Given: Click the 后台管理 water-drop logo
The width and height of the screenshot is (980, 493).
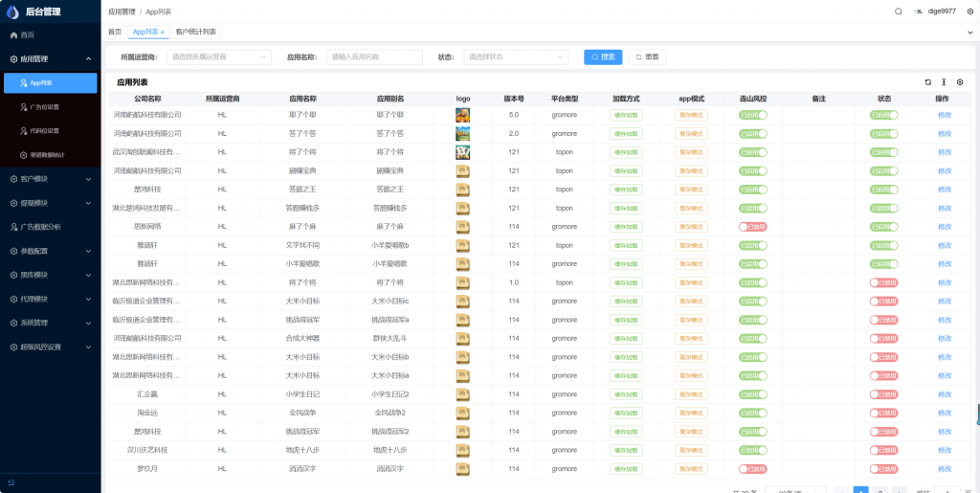Looking at the screenshot, I should (12, 11).
